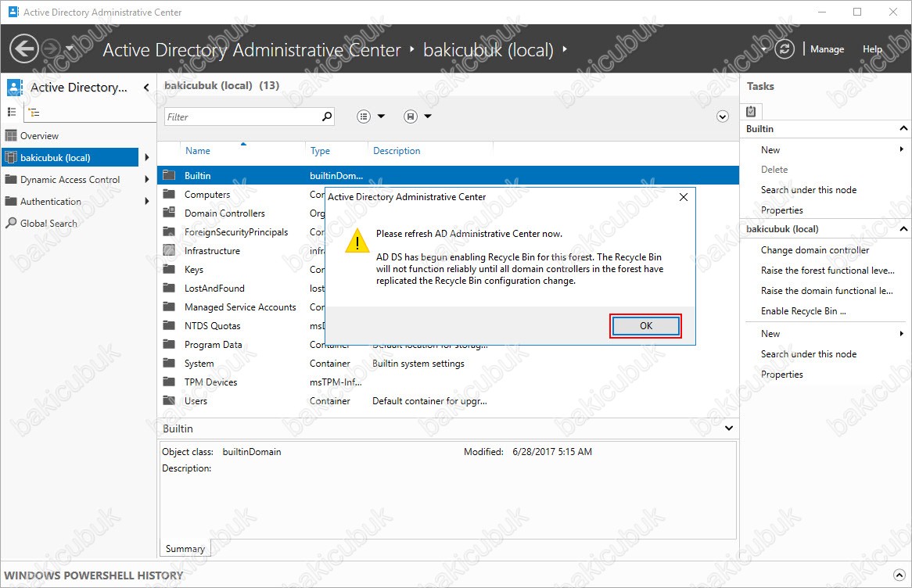Click OK in the refresh warning dialog
912x588 pixels.
(x=645, y=326)
